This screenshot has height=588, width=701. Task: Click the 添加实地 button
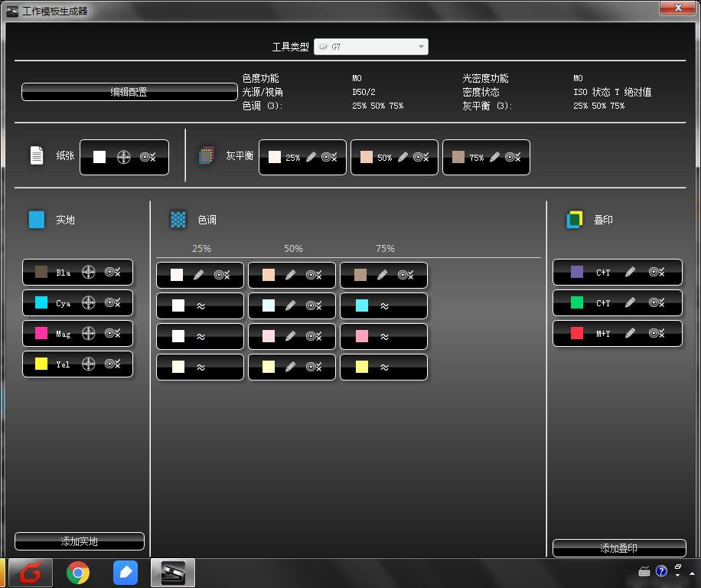[x=79, y=541]
